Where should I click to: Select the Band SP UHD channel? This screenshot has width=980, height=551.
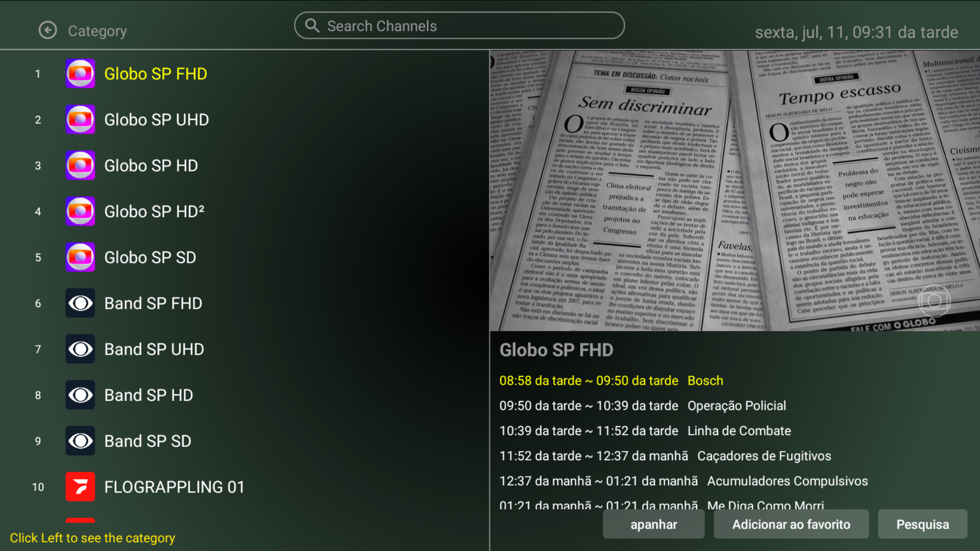click(154, 349)
